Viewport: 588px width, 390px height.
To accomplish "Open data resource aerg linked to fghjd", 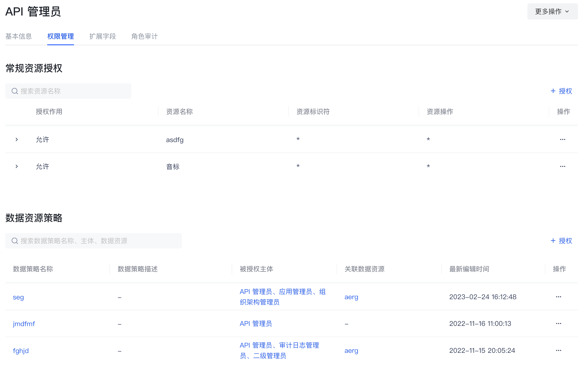I will click(351, 350).
